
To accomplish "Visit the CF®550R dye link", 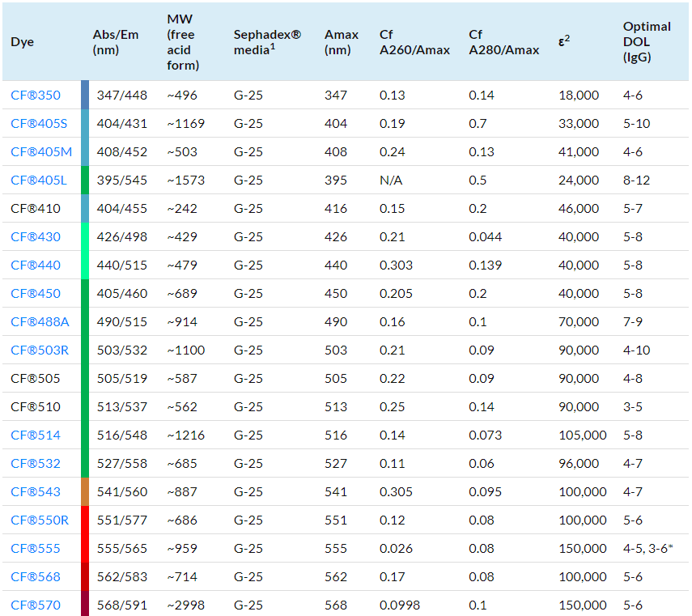I will coord(40,520).
